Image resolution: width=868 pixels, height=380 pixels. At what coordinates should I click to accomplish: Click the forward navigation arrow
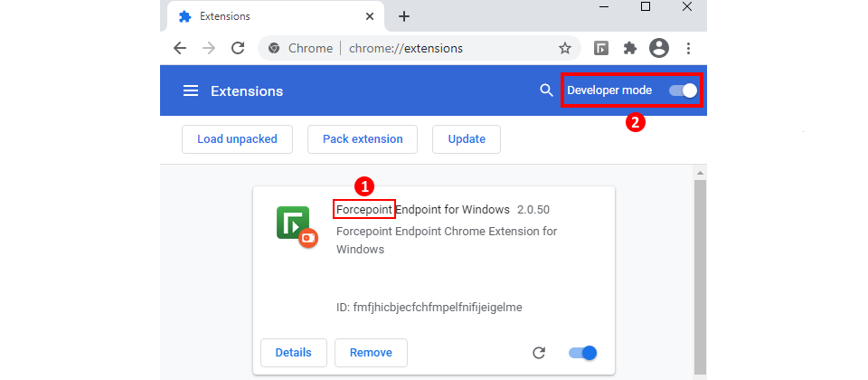coord(209,48)
